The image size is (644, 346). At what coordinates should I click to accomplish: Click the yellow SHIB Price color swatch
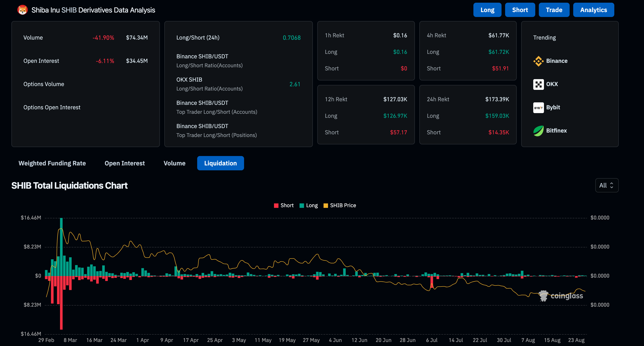click(326, 206)
